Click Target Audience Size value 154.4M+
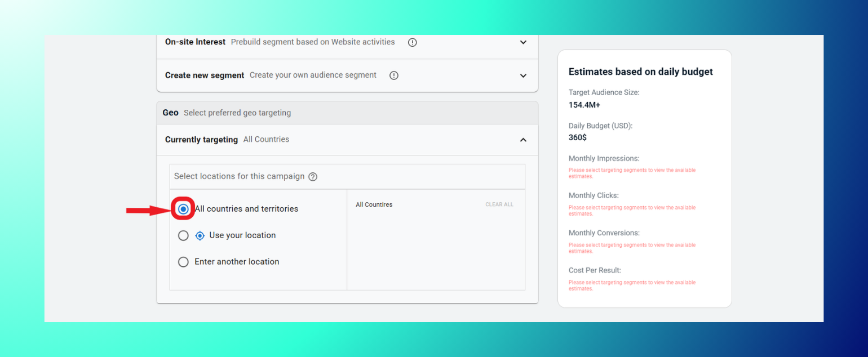 click(584, 105)
